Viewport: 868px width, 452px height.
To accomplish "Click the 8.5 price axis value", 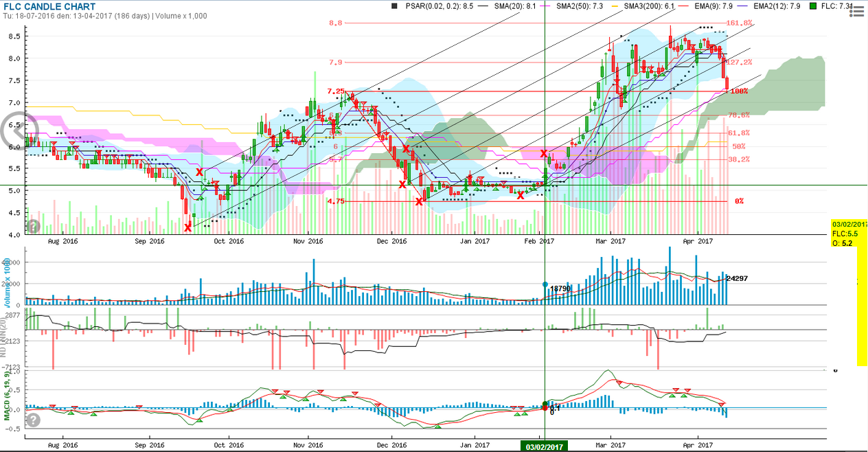I will 14,36.
